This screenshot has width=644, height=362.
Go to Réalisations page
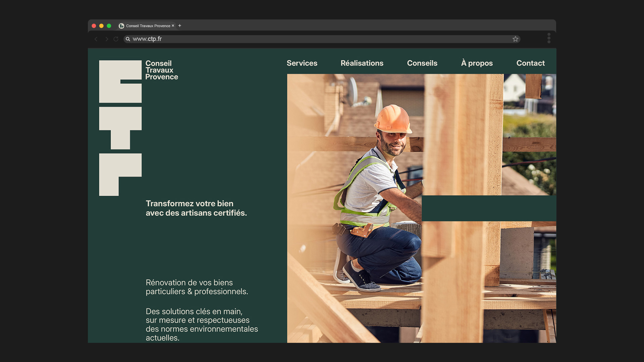pyautogui.click(x=362, y=63)
